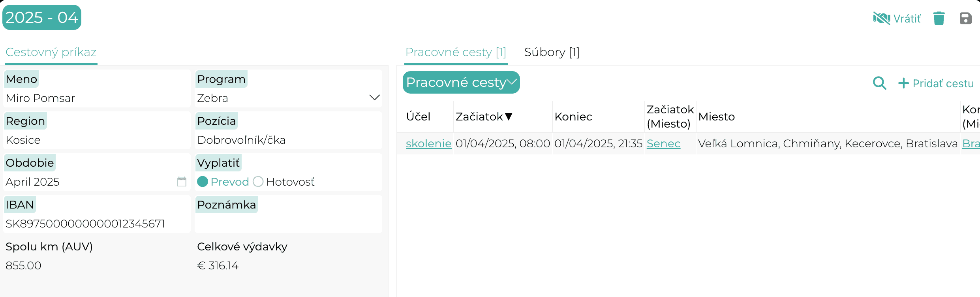Switch to the Súbory [1] tab
980x297 pixels.
(552, 52)
